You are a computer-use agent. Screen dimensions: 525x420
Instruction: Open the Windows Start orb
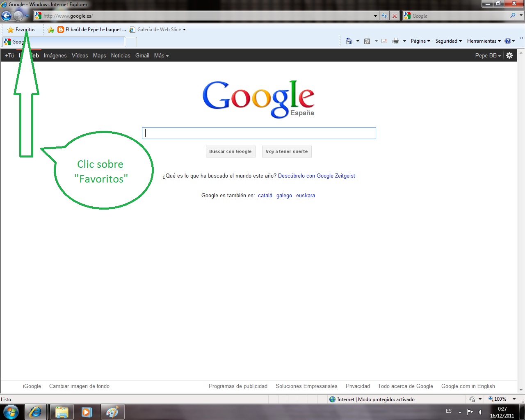pyautogui.click(x=11, y=412)
